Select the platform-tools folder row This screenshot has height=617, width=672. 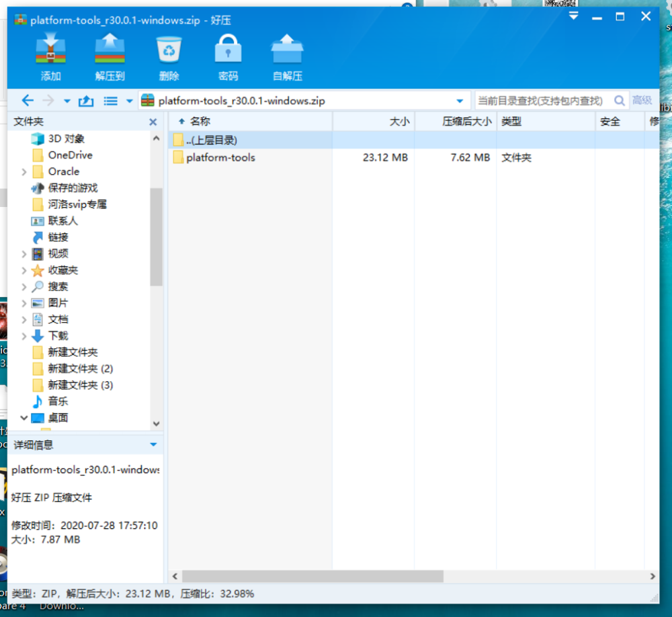coord(414,157)
